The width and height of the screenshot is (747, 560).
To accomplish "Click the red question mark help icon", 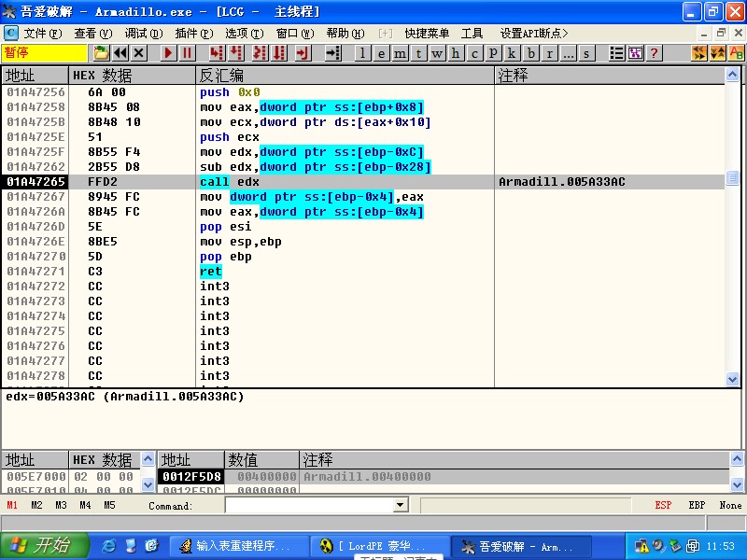I will 655,53.
